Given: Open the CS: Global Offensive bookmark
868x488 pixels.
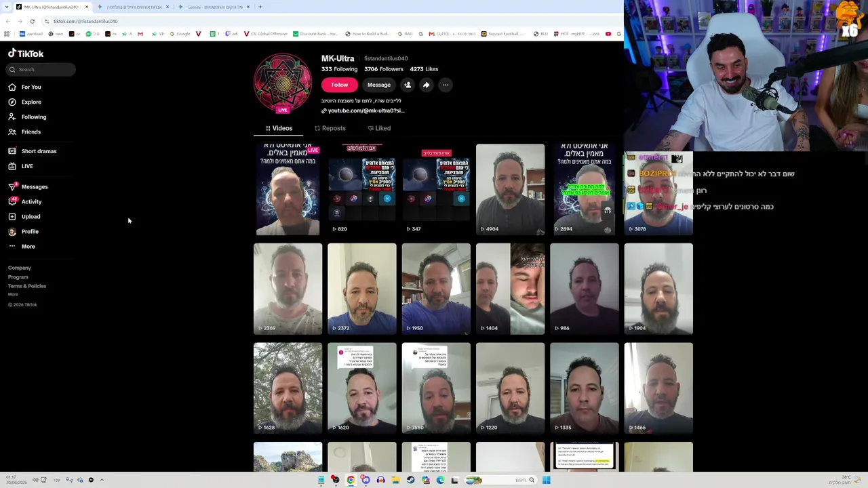Looking at the screenshot, I should pos(266,34).
